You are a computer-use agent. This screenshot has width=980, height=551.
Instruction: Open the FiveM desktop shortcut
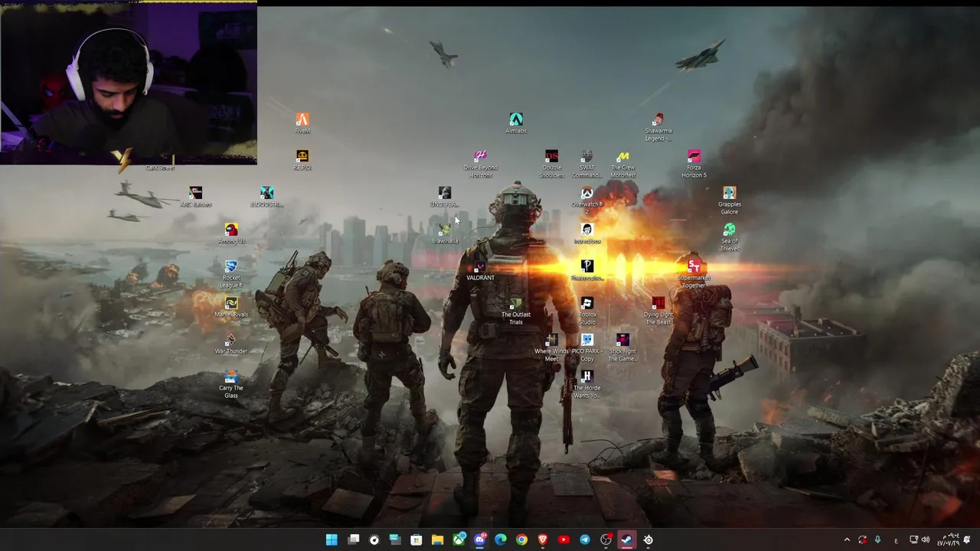click(302, 122)
